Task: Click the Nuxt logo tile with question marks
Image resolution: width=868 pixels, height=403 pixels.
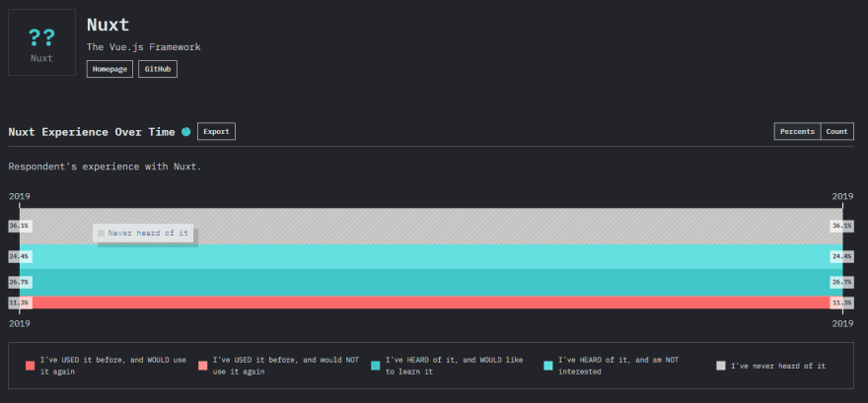Action: click(x=41, y=42)
